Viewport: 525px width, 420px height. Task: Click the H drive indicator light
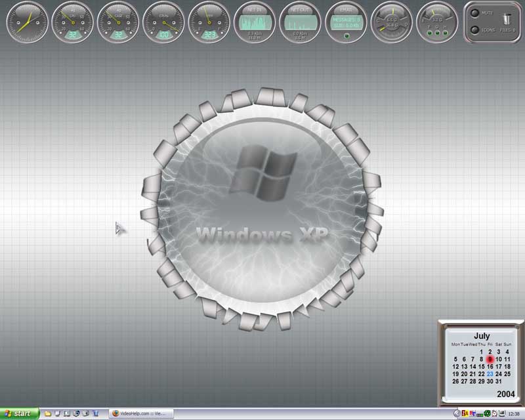pos(445,33)
